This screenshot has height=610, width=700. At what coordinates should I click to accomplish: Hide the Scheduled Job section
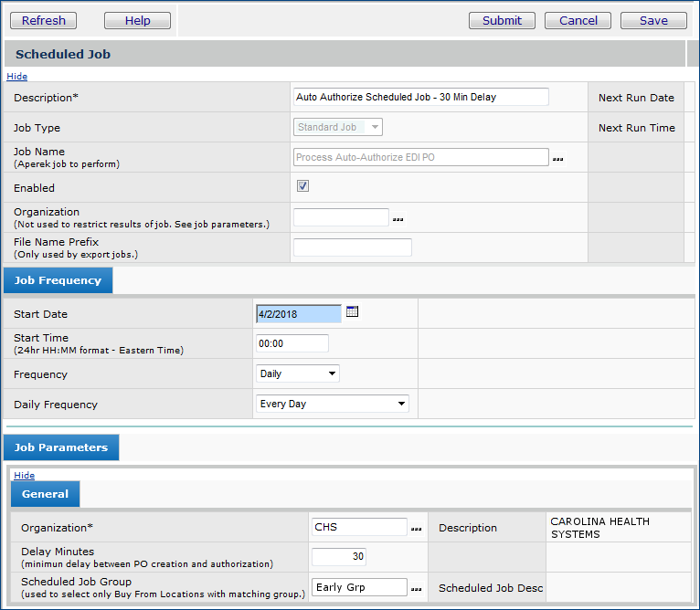click(16, 77)
